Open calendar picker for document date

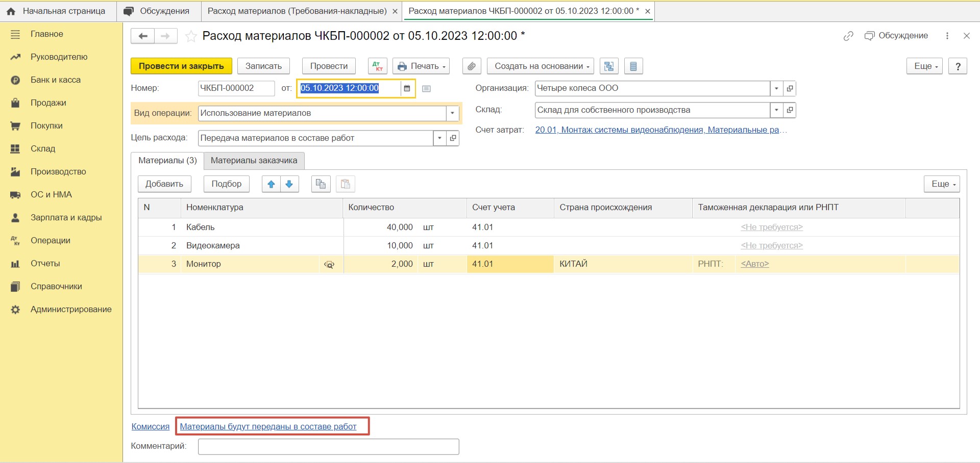pyautogui.click(x=407, y=88)
